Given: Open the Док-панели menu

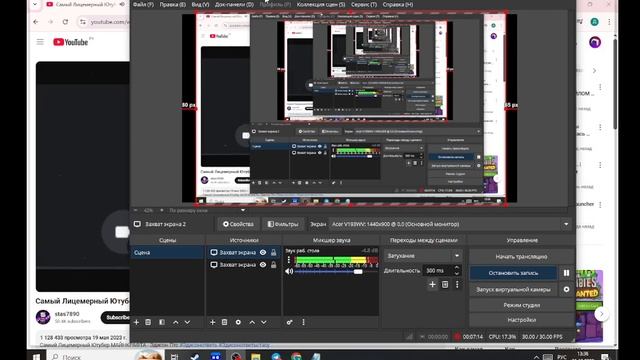Looking at the screenshot, I should (234, 4).
